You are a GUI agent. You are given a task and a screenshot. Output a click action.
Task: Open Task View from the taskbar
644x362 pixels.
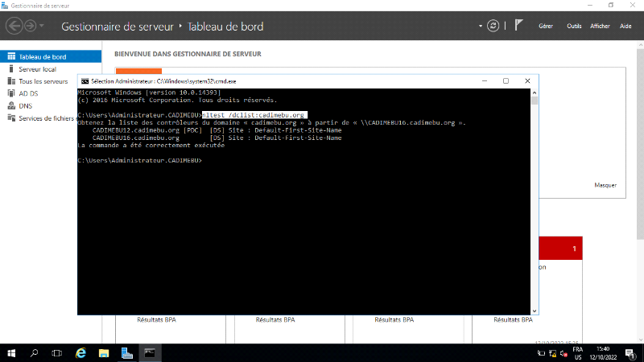click(x=56, y=353)
